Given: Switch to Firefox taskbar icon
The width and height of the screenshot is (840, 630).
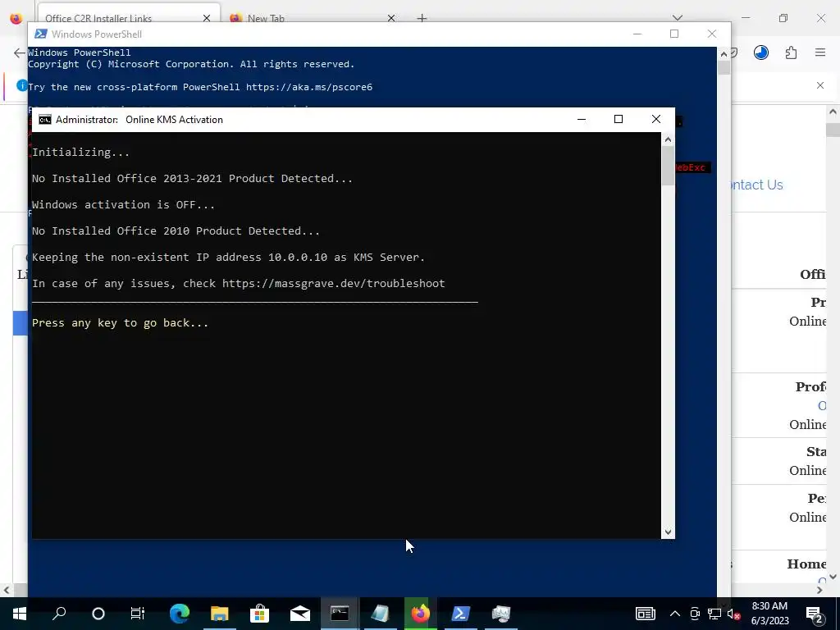Looking at the screenshot, I should [421, 614].
